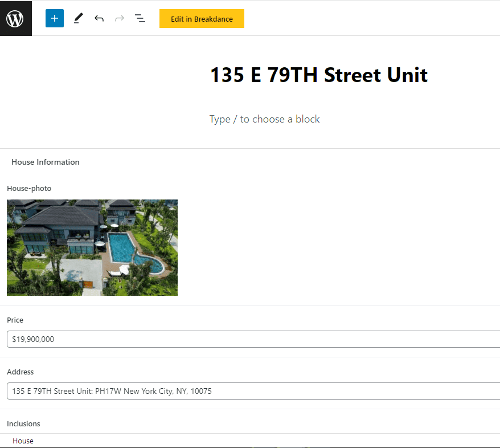Click the WordPress logo to view posts
This screenshot has width=500, height=448.
pyautogui.click(x=15, y=19)
